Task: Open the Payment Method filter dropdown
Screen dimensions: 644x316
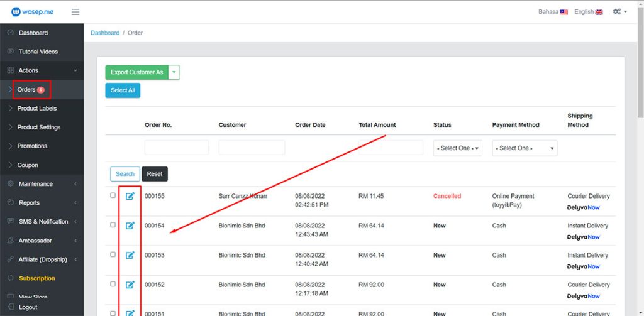Action: click(x=525, y=148)
